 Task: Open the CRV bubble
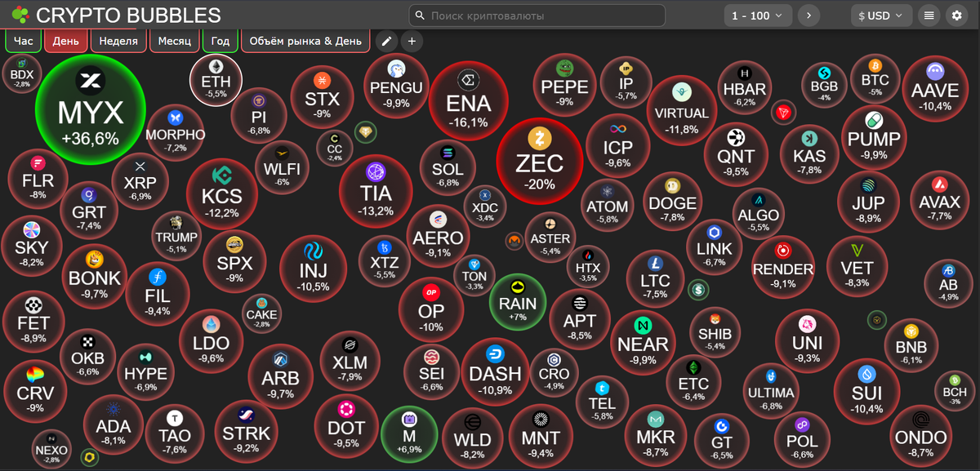[x=35, y=392]
